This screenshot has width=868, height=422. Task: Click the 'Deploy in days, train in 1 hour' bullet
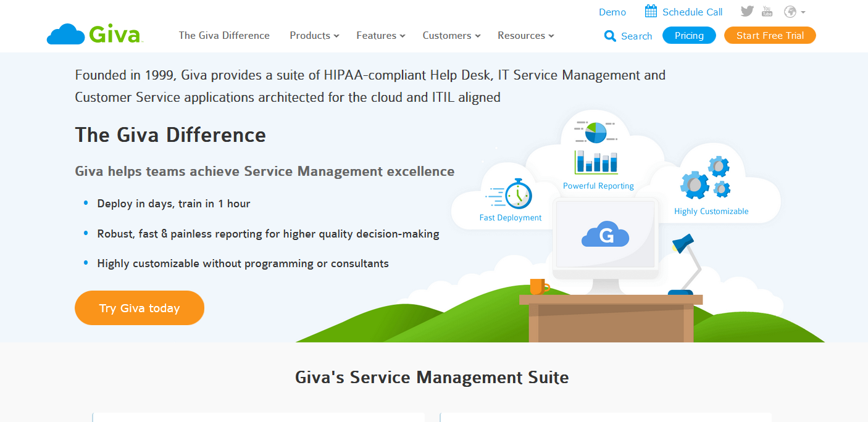[x=173, y=204]
